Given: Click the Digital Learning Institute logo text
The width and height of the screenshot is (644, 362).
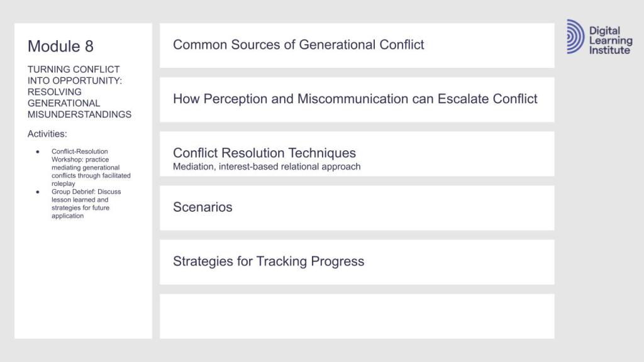Looking at the screenshot, I should (610, 40).
